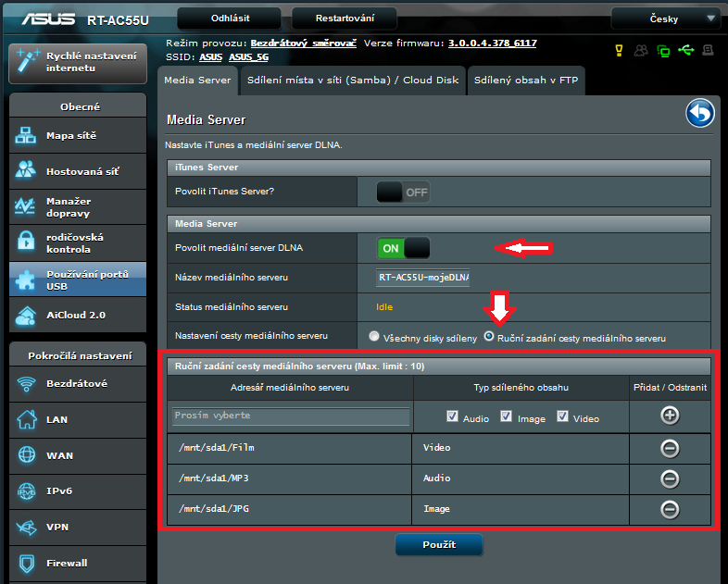Image resolution: width=728 pixels, height=584 pixels.
Task: Turn off the DLNA media server switch
Action: tap(403, 248)
